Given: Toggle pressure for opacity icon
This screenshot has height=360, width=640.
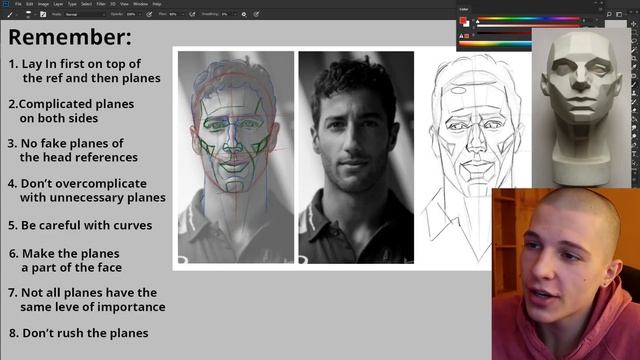Looking at the screenshot, I should (x=149, y=14).
